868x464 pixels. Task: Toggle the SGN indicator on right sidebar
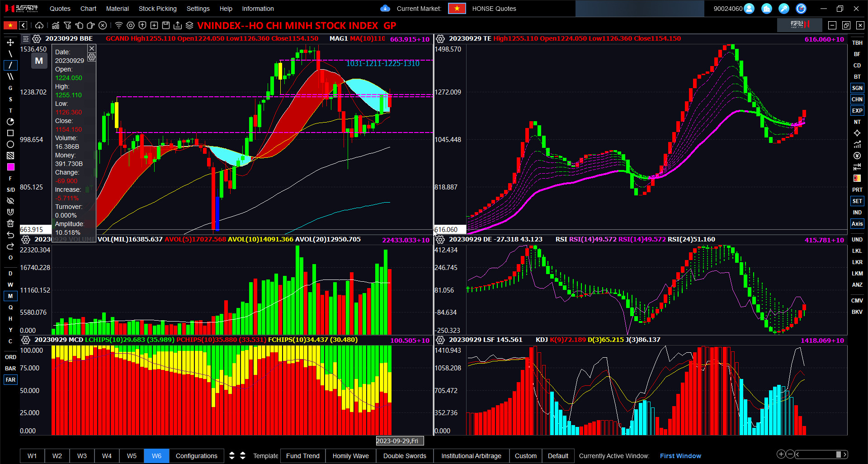point(857,88)
